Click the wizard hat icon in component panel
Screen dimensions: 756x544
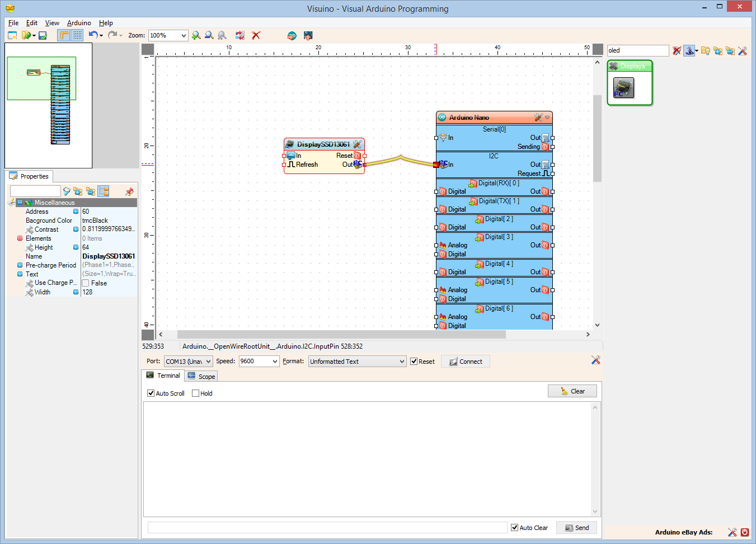[x=689, y=50]
